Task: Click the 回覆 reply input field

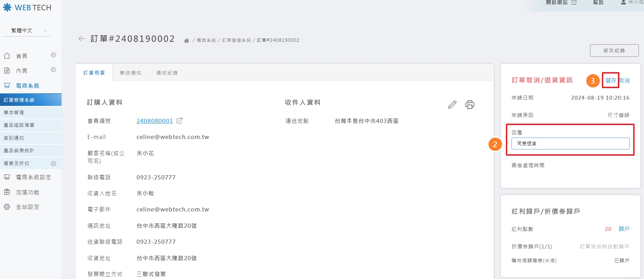Action: pos(570,144)
